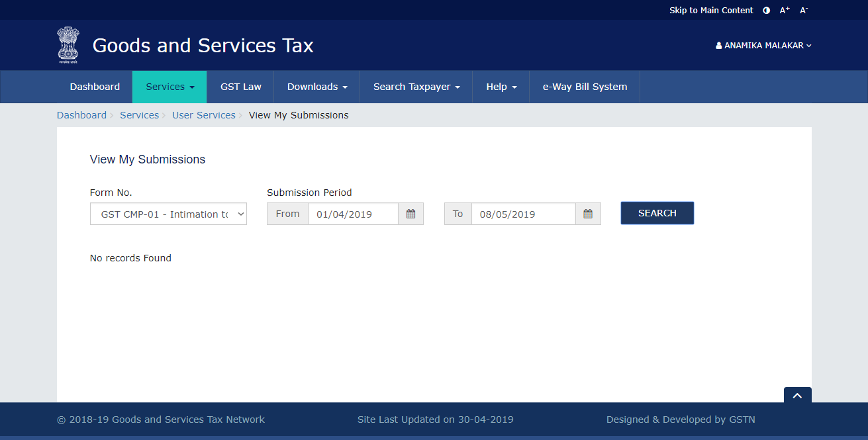This screenshot has width=868, height=440.
Task: Toggle the high contrast icon
Action: pyautogui.click(x=767, y=11)
